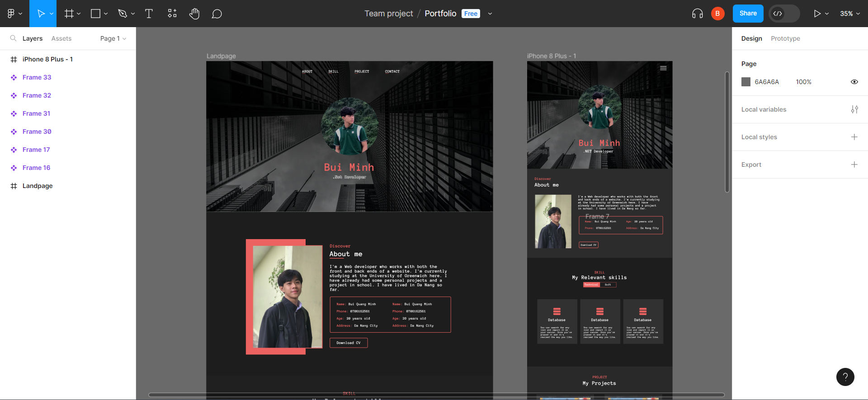
Task: Select the Move tool
Action: (x=41, y=14)
